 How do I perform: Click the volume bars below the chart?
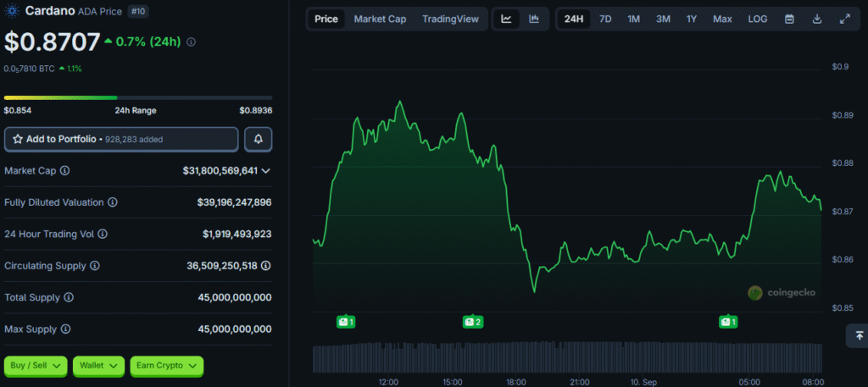(x=567, y=357)
